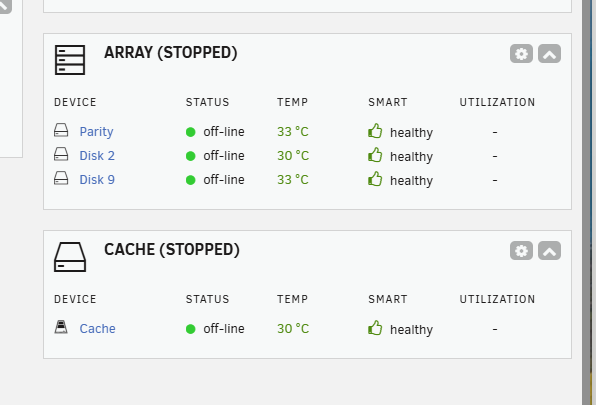Click the Disk 2 drive icon
This screenshot has height=405, width=596.
click(61, 154)
